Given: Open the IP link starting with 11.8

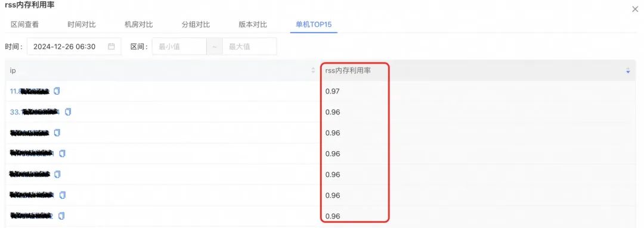Looking at the screenshot, I should click(x=30, y=92).
